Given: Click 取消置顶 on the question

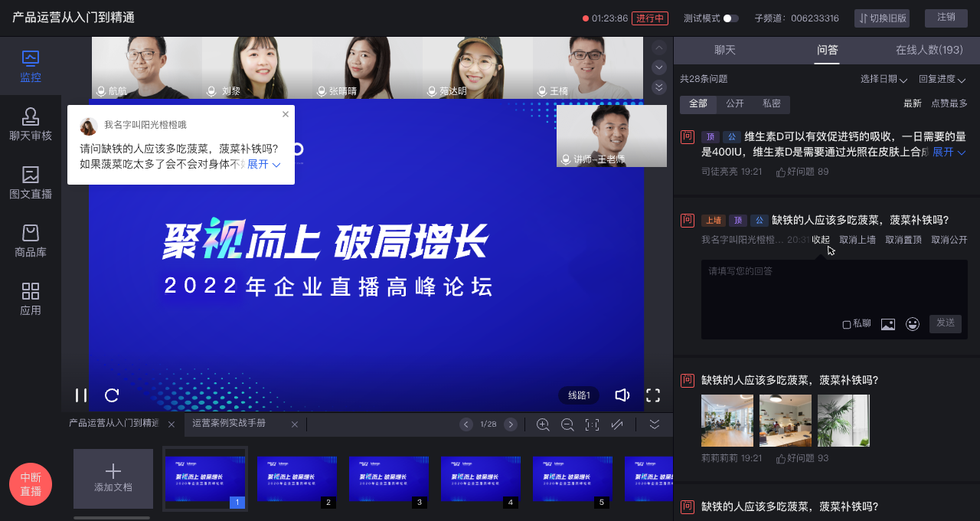Looking at the screenshot, I should click(x=903, y=240).
